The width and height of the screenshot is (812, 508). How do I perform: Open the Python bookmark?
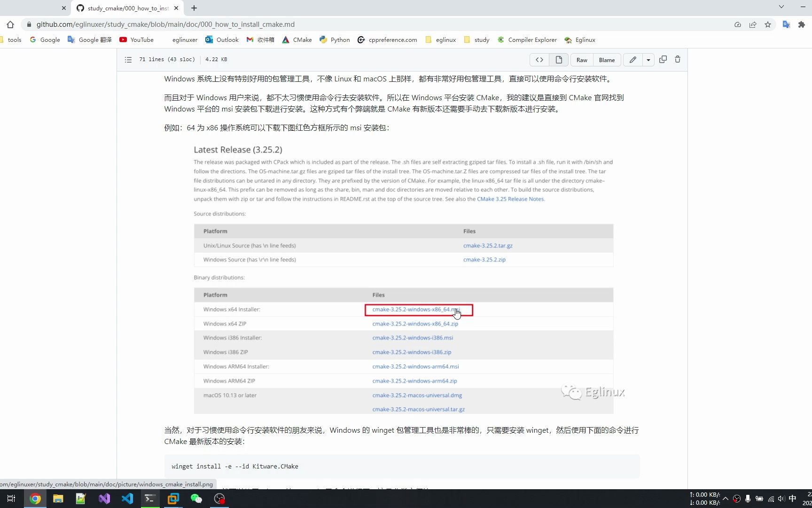coord(335,40)
